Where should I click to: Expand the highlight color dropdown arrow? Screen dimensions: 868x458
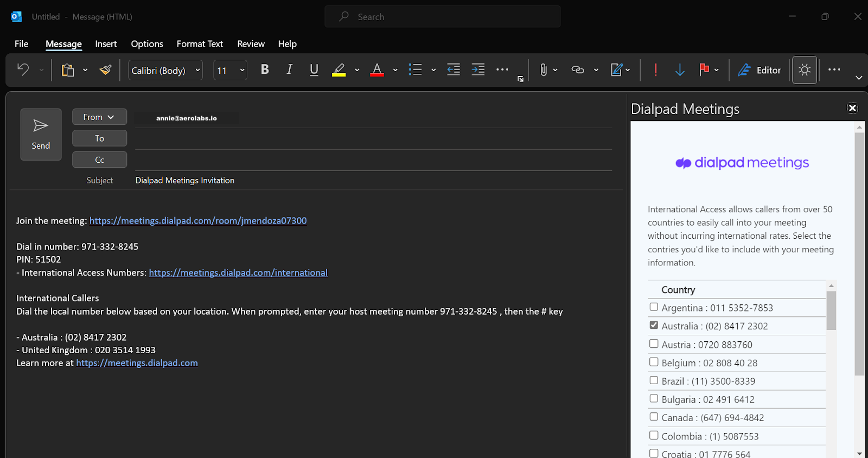click(x=357, y=70)
